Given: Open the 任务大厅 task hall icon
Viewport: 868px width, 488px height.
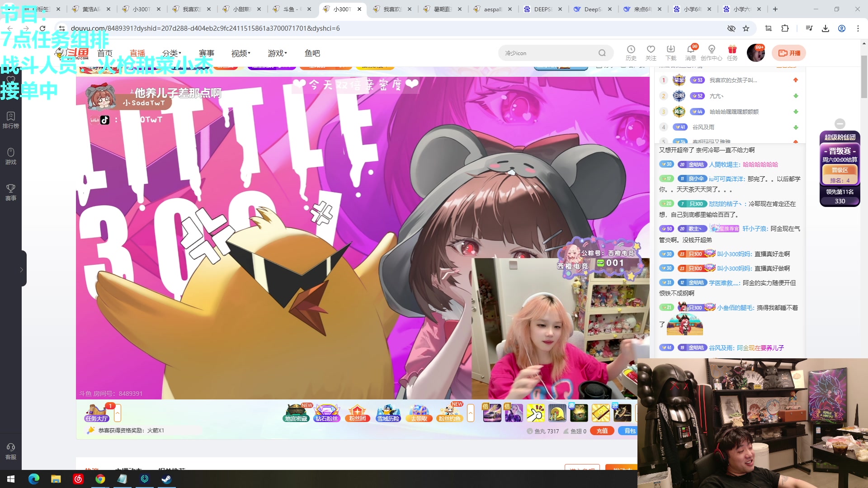Looking at the screenshot, I should [97, 413].
